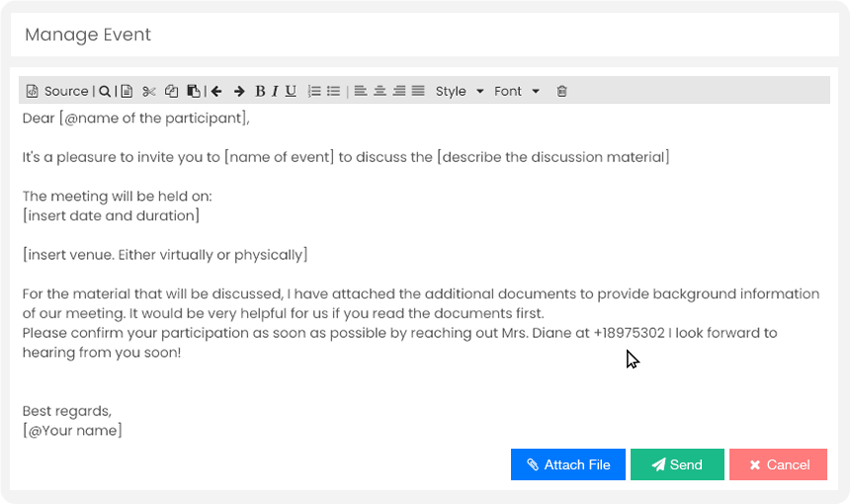Center align the text
This screenshot has width=850, height=504.
coord(380,91)
